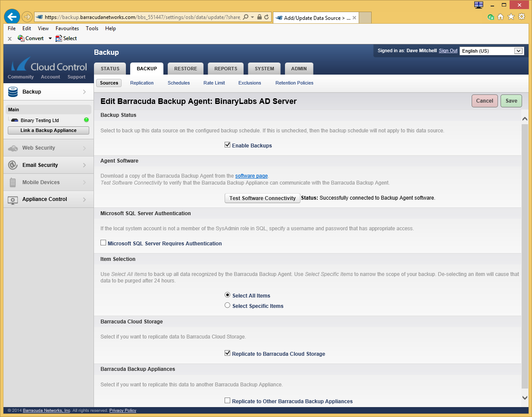Viewport: 532px width, 417px height.
Task: Click the Backup database icon in sidebar
Action: pos(13,92)
